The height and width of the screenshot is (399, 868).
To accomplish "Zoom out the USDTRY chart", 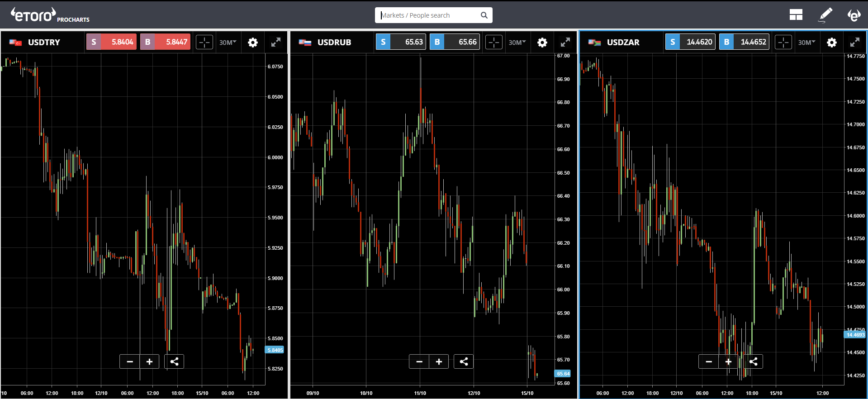I will tap(130, 361).
